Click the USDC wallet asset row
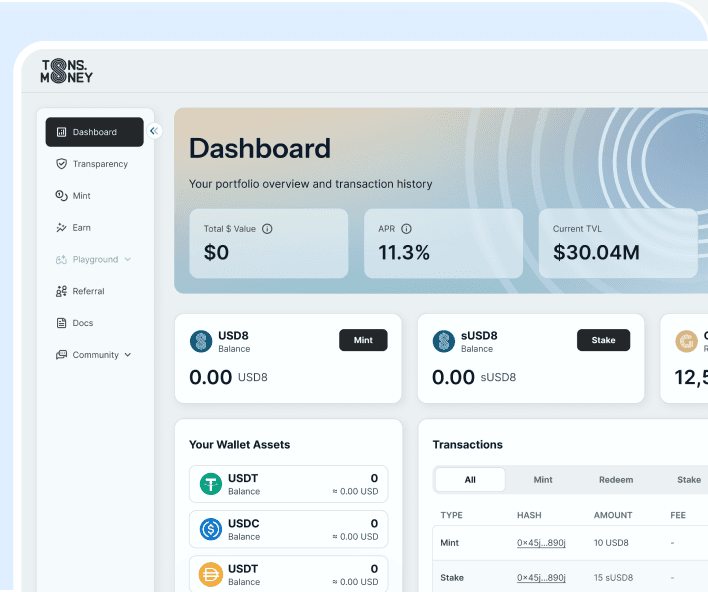 point(289,529)
